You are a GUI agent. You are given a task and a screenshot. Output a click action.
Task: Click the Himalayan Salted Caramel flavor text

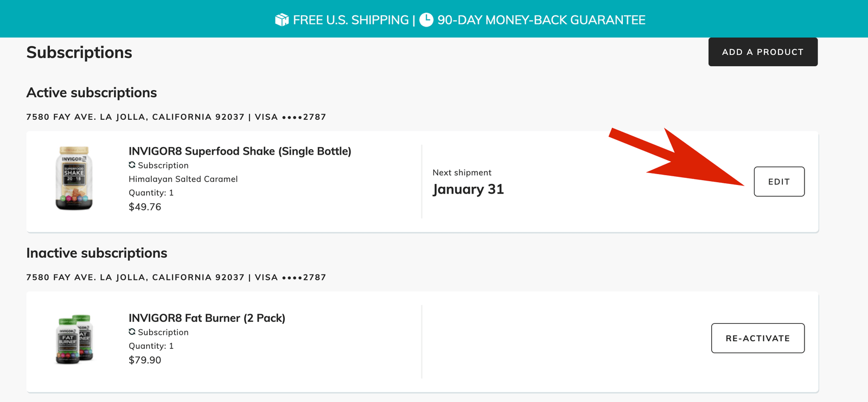pyautogui.click(x=183, y=179)
